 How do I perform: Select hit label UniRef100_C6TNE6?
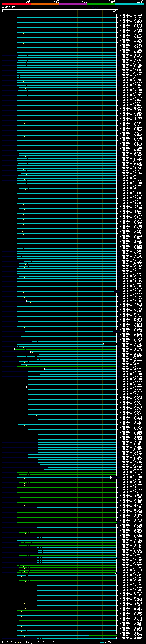click(131, 55)
